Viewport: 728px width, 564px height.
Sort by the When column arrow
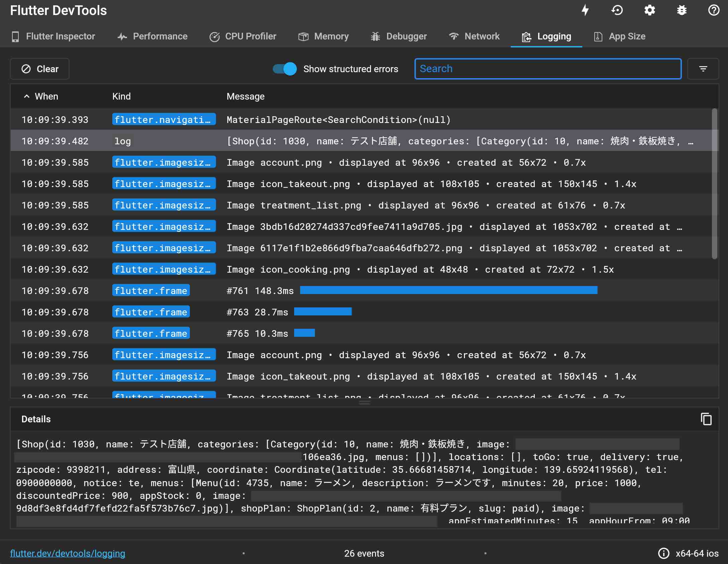pyautogui.click(x=27, y=97)
